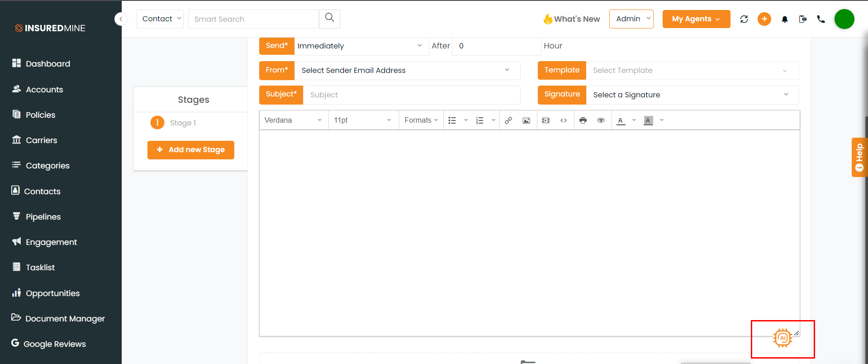The width and height of the screenshot is (868, 364).
Task: Apply background color with shaded A icon
Action: [x=648, y=120]
